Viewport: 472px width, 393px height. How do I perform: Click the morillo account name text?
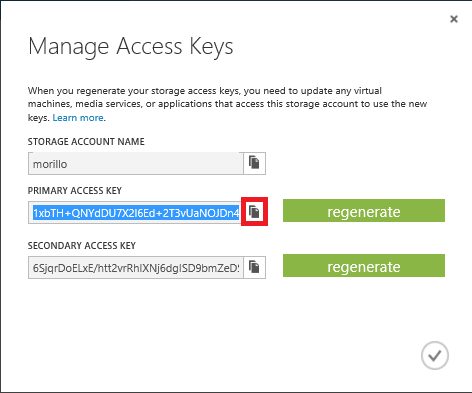point(50,164)
